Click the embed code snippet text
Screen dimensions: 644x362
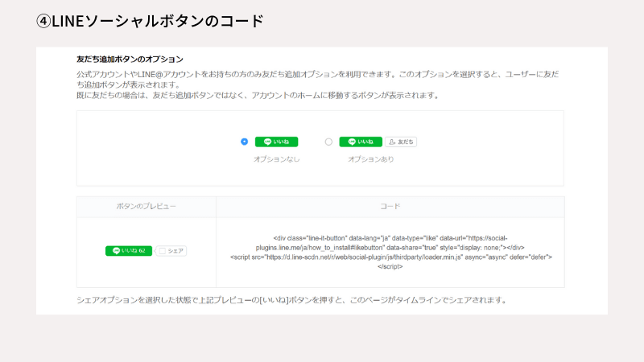pyautogui.click(x=390, y=252)
